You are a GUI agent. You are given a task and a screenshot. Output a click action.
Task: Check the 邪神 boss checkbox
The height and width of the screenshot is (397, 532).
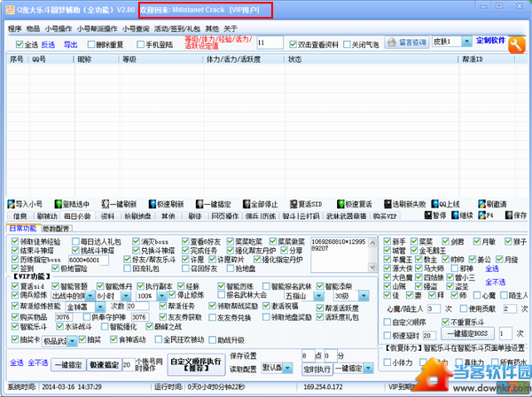454,269
